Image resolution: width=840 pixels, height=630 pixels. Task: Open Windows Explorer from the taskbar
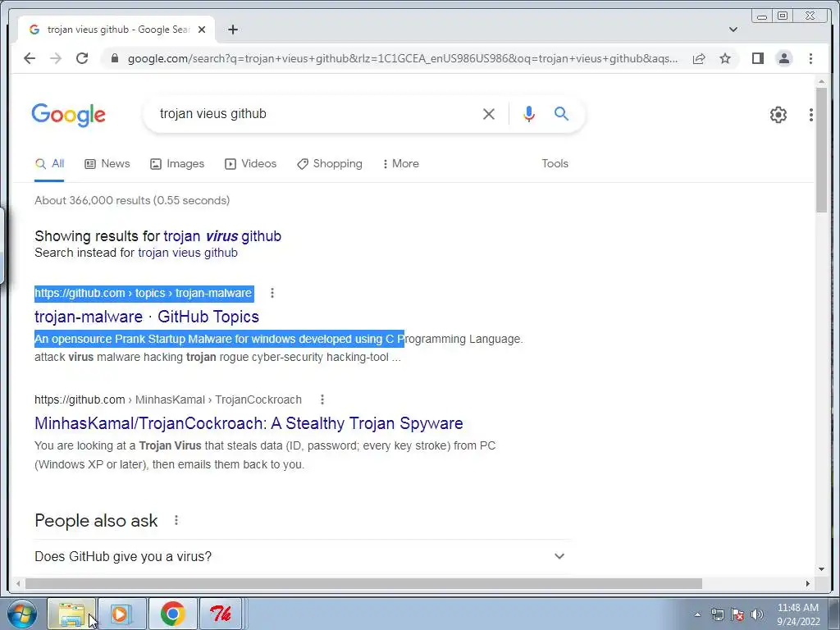coord(71,614)
